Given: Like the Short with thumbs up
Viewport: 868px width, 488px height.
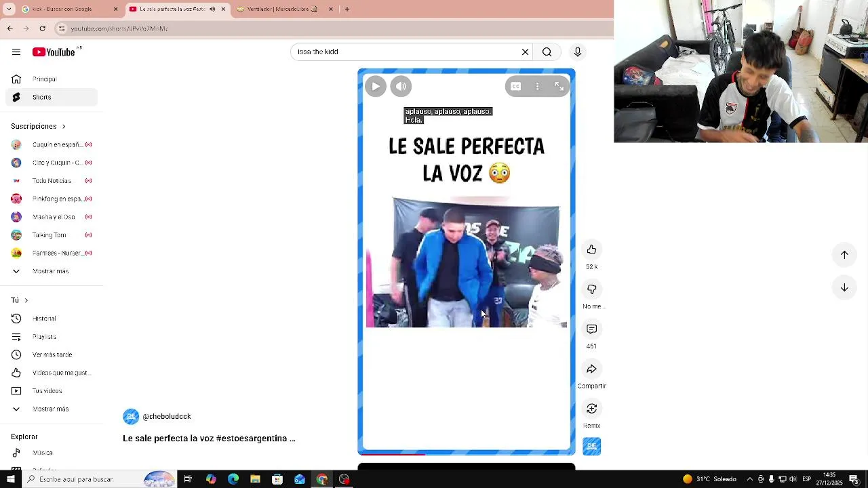Looking at the screenshot, I should (592, 249).
